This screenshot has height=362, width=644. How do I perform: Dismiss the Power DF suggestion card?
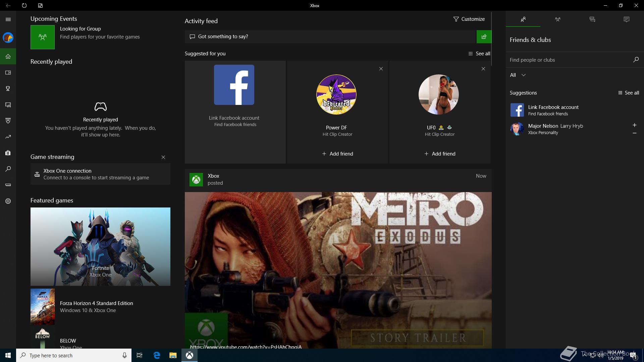pos(381,69)
